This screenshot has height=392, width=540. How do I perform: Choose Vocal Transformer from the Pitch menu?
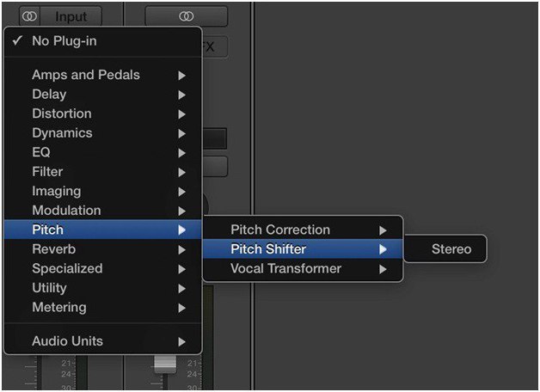coord(303,268)
